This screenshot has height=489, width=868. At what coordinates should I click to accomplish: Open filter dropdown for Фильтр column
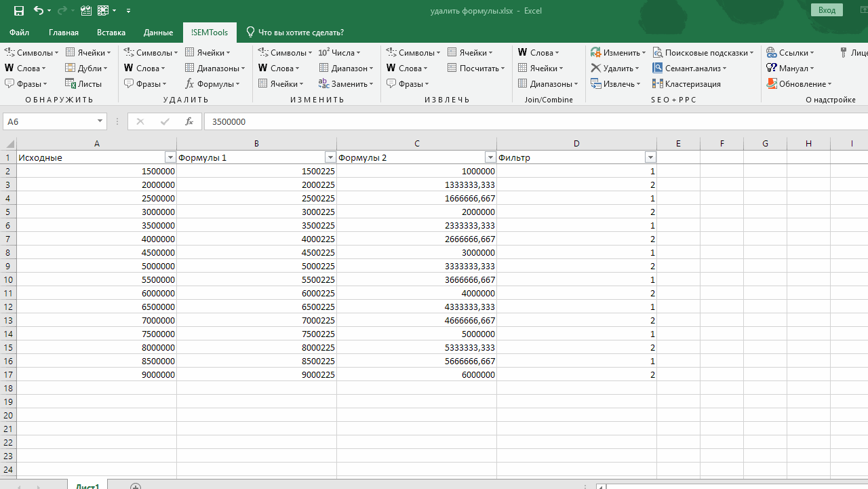tap(650, 157)
